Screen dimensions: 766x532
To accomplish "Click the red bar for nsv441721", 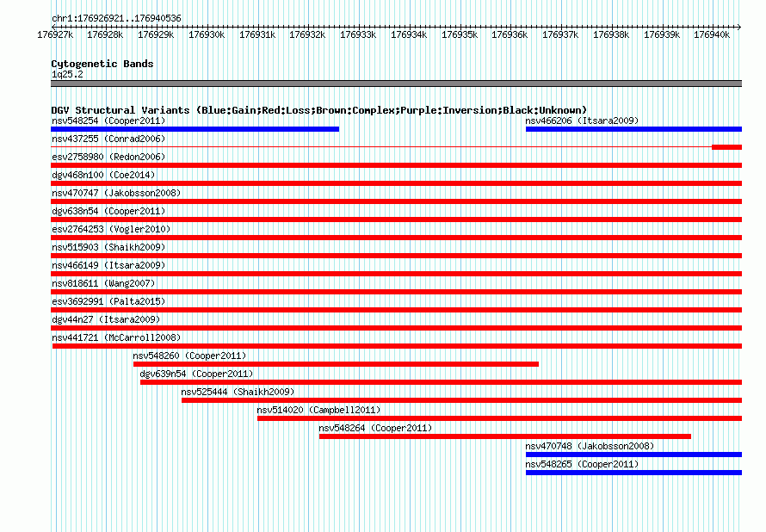I will (x=397, y=346).
